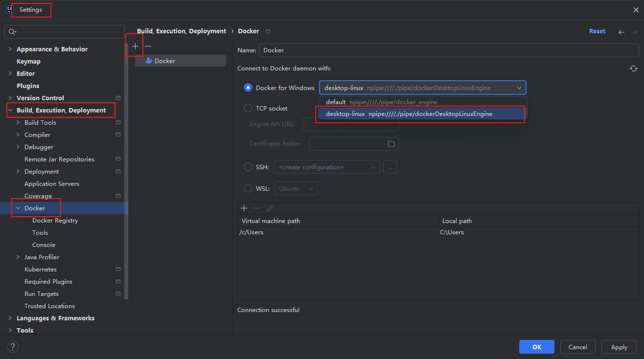
Task: Click project-level icon next to Coverage
Action: pyautogui.click(x=118, y=196)
